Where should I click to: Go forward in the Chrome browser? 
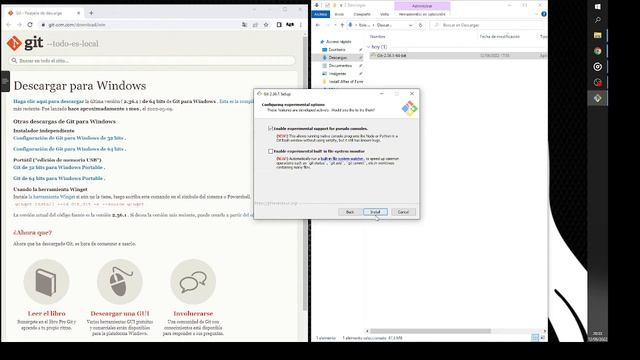[x=19, y=24]
